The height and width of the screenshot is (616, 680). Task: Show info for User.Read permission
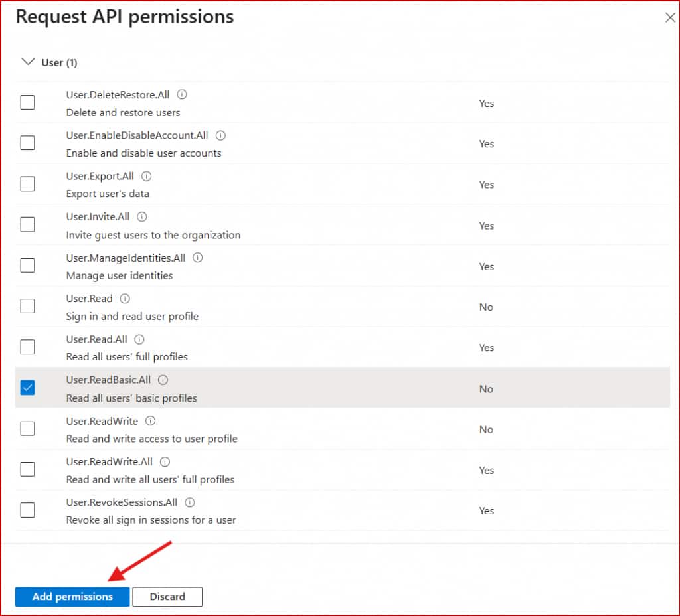[x=125, y=299]
